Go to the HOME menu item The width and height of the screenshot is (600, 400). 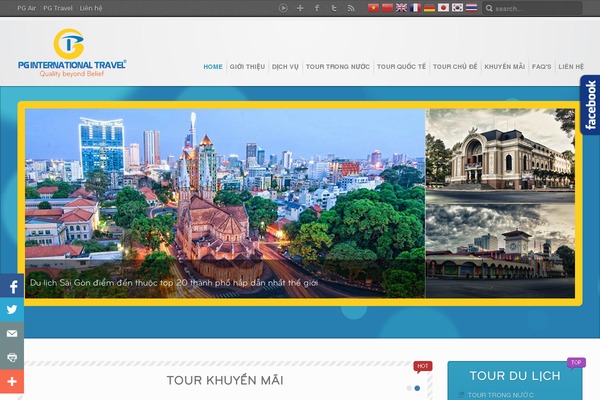coord(213,67)
